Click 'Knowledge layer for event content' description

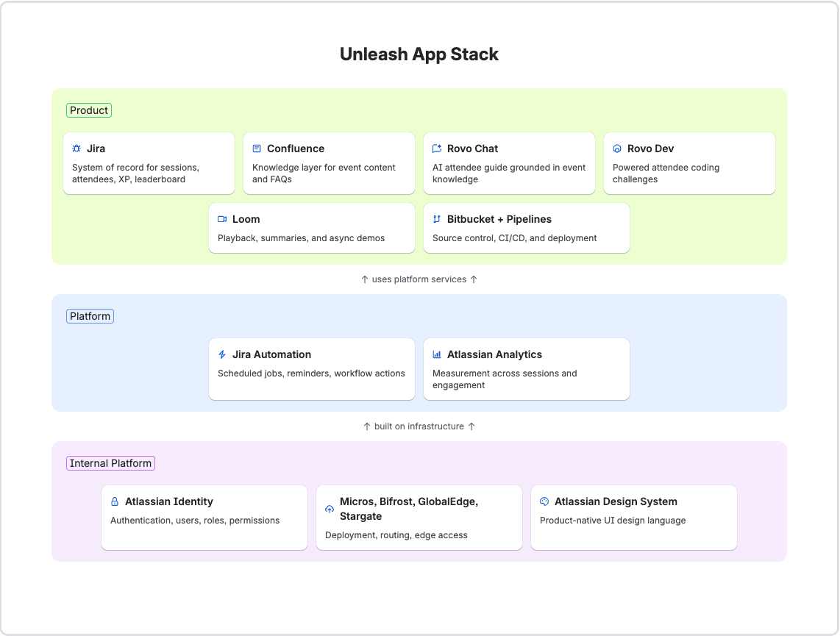tap(324, 174)
